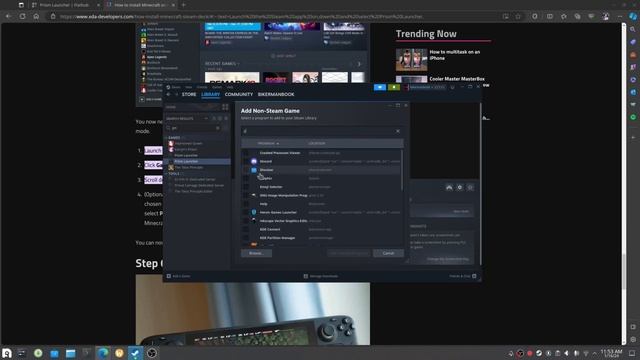Switch to the LIBRARY tab in Steam
640x360 pixels.
211,94
